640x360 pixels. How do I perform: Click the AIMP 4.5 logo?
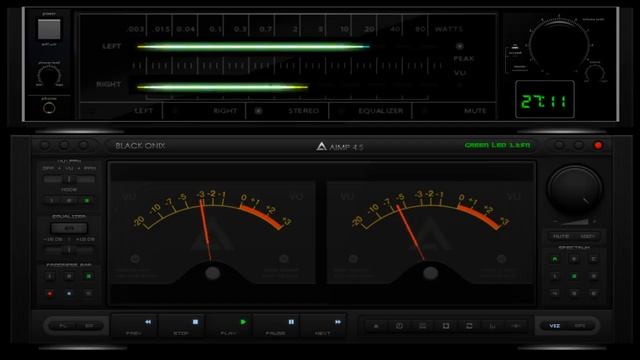click(x=340, y=146)
